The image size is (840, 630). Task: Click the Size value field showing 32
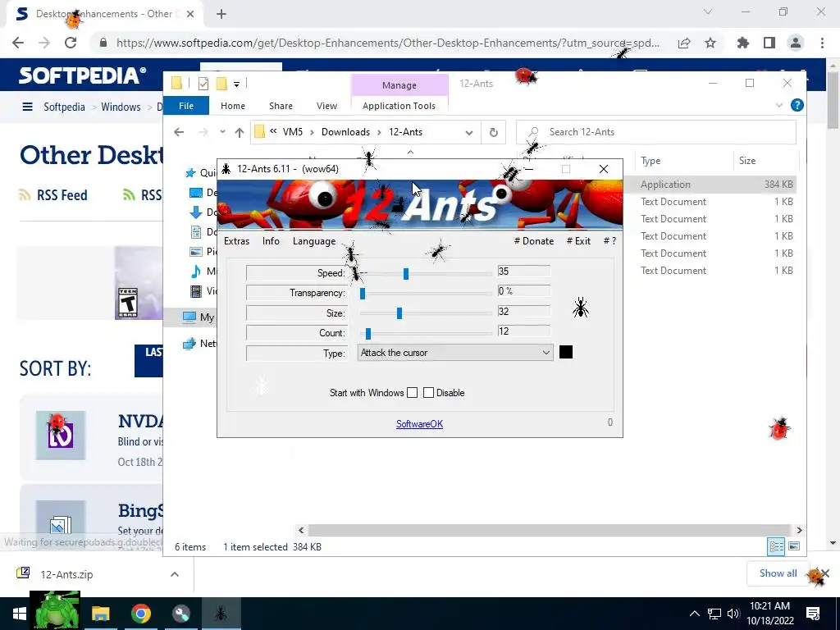pos(523,311)
